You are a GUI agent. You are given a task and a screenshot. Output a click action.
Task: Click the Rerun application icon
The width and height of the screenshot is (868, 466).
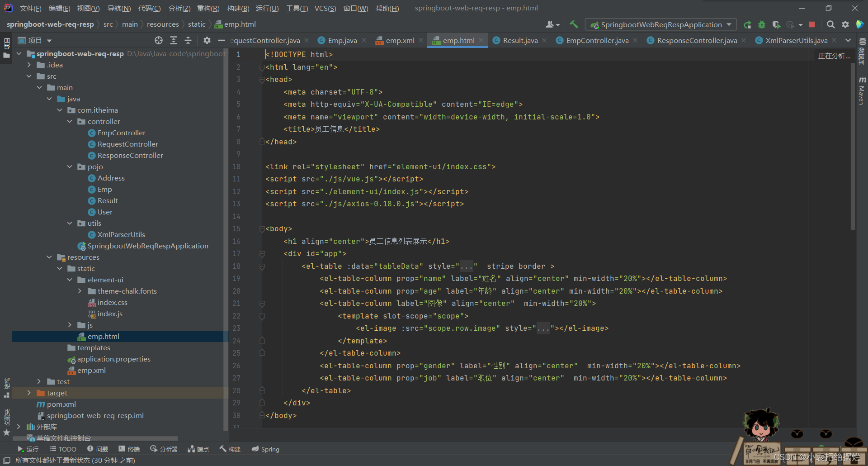[747, 24]
